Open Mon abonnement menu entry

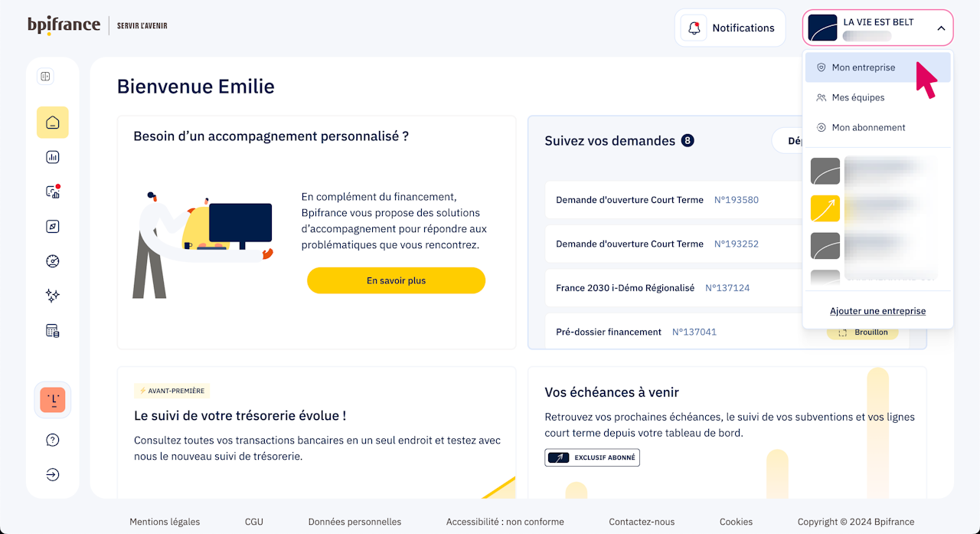[x=868, y=127]
